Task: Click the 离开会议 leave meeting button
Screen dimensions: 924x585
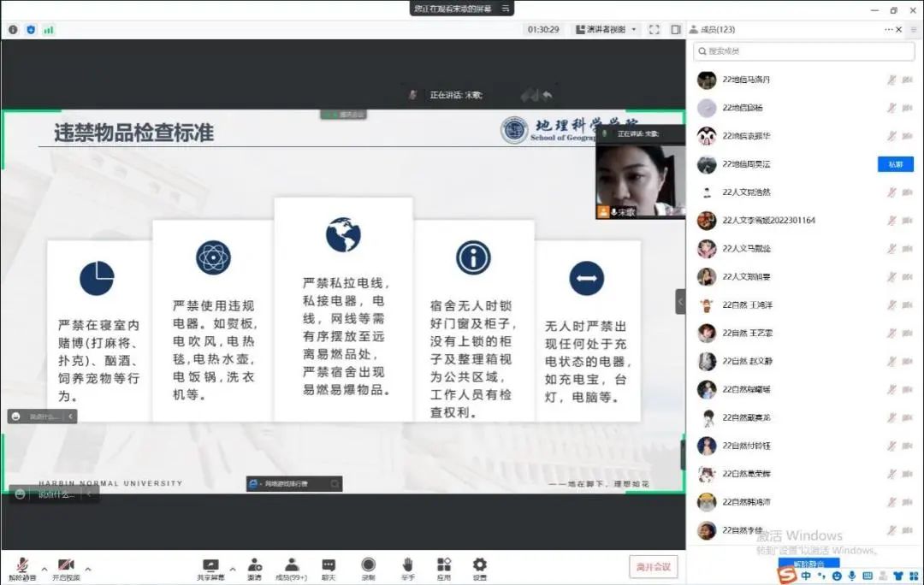Action: coord(654,566)
